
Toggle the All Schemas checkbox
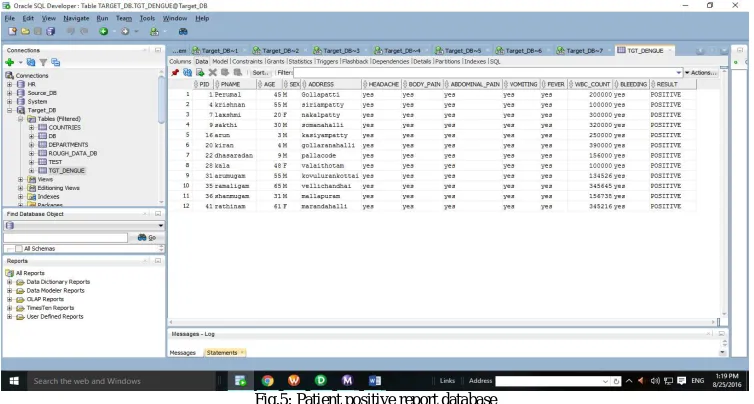(19, 249)
